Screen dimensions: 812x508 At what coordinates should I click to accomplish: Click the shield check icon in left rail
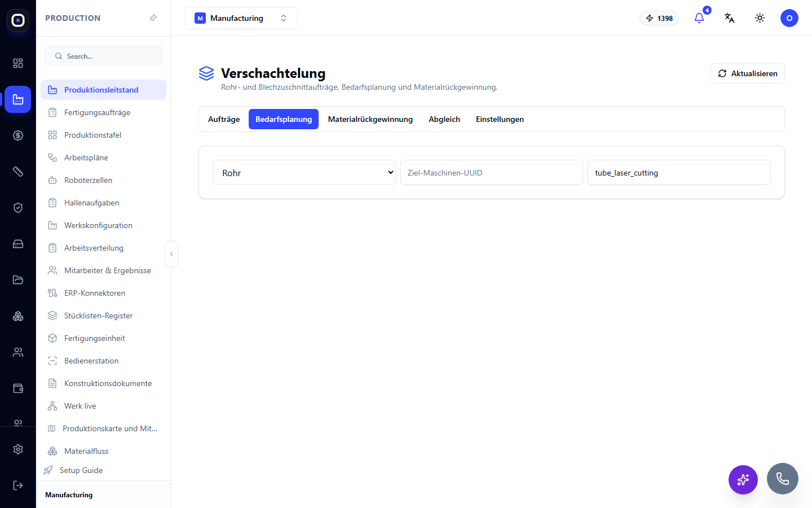18,208
